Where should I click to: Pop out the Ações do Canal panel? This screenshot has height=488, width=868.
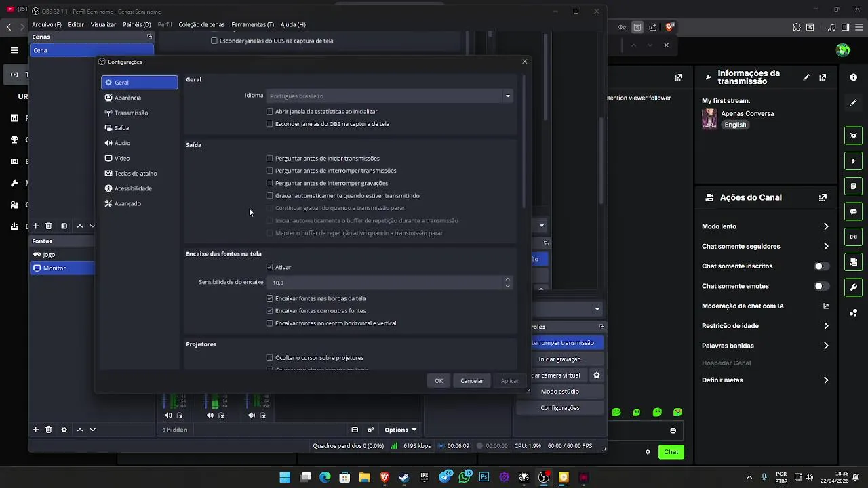pyautogui.click(x=823, y=198)
